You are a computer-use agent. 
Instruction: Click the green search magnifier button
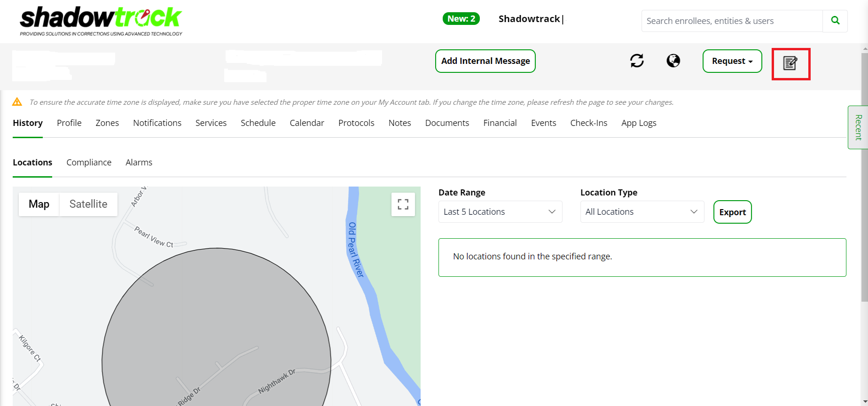coord(835,21)
